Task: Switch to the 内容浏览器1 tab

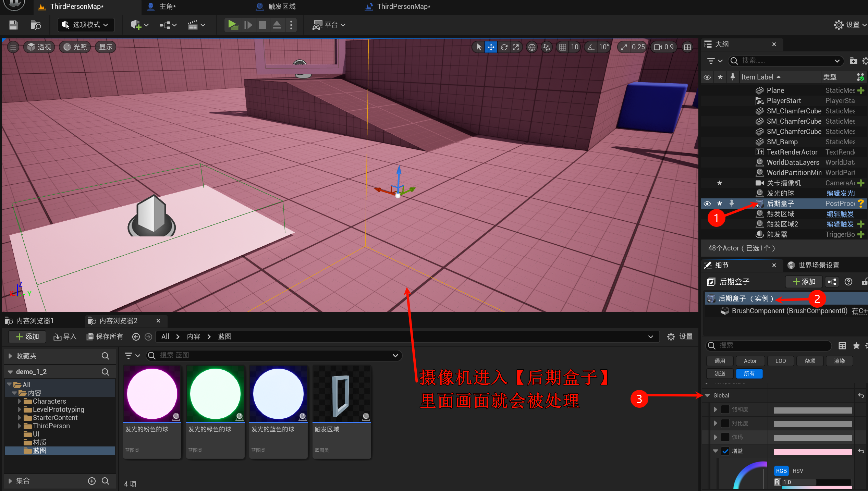Action: [x=34, y=321]
